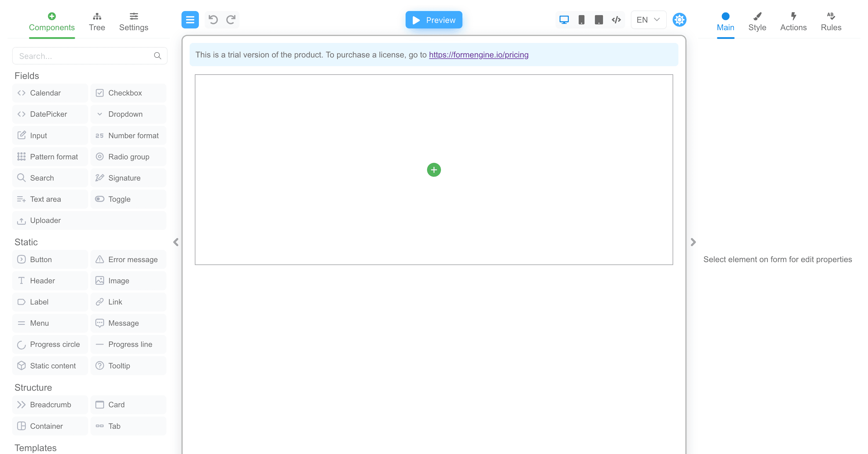Open the Rules tab
Screen dimensions: 868x454
coord(831,21)
